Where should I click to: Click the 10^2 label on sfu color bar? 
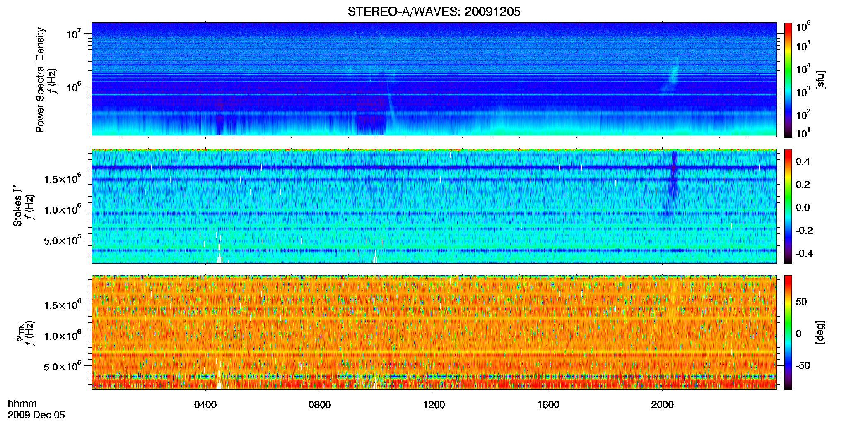tap(803, 115)
